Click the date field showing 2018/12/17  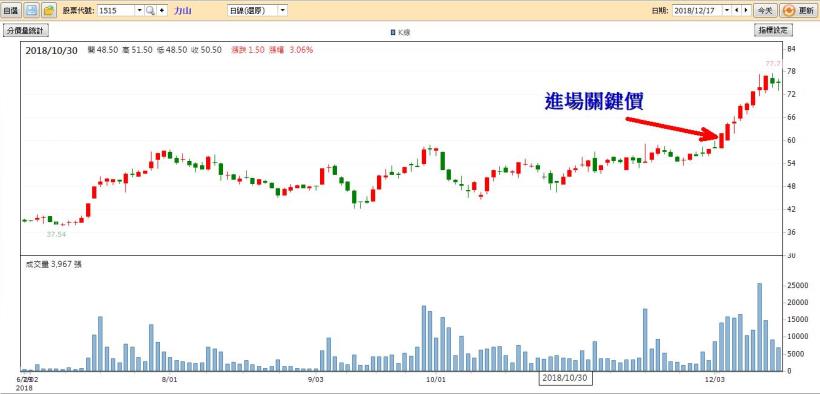point(697,10)
